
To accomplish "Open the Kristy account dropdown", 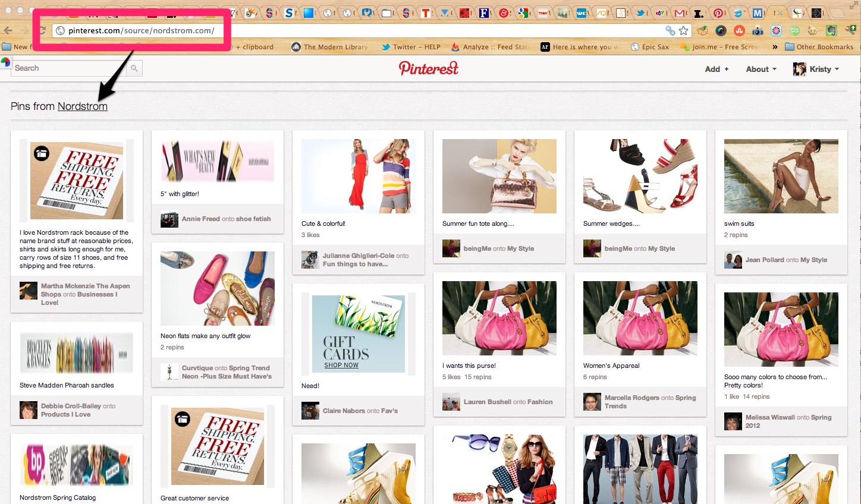I will [x=816, y=69].
